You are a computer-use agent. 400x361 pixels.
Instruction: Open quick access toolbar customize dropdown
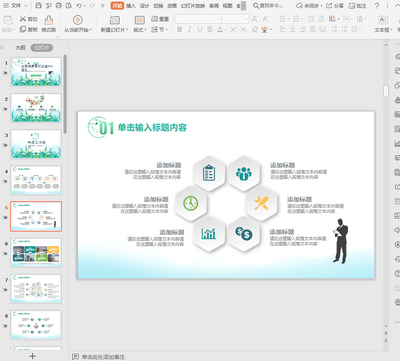pos(103,6)
